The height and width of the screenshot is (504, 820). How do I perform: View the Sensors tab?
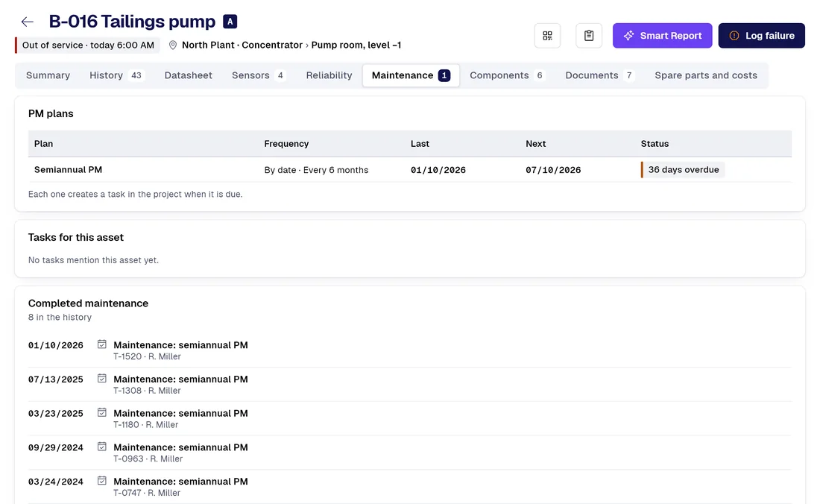(x=259, y=75)
